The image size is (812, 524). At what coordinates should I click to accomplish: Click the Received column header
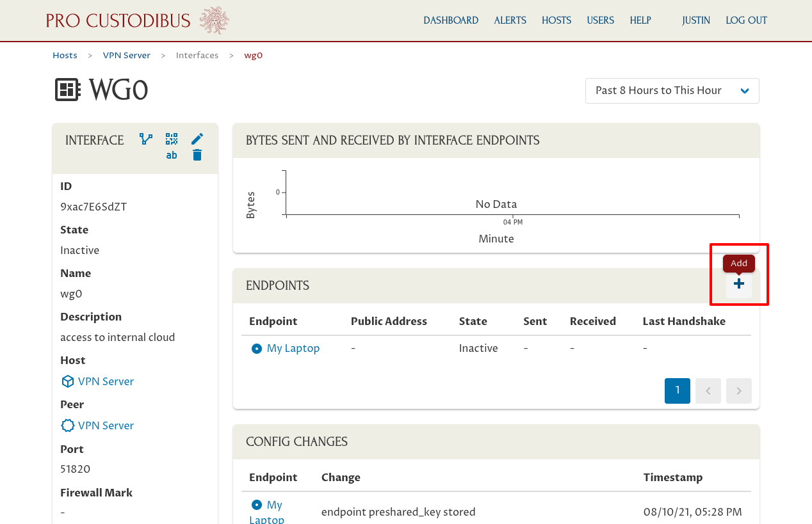[593, 321]
